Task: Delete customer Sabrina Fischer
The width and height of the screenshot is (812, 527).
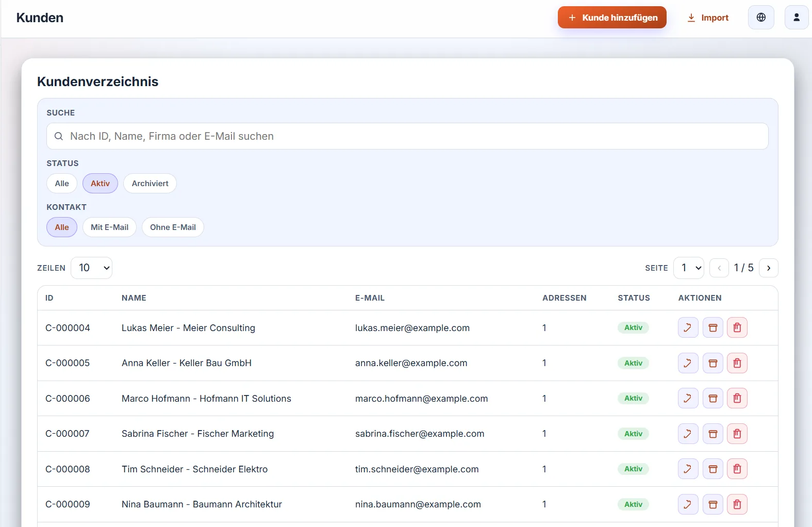Action: click(737, 434)
